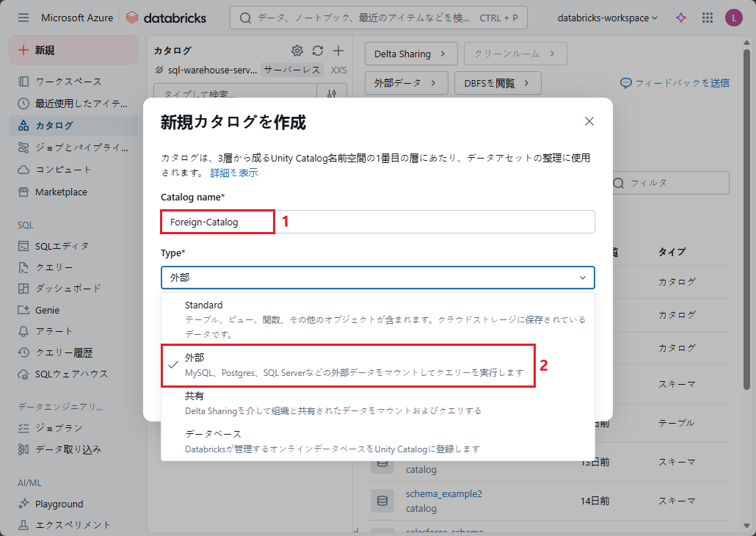This screenshot has width=756, height=536.
Task: Open SQLエディタ in the sidebar
Action: 62,246
